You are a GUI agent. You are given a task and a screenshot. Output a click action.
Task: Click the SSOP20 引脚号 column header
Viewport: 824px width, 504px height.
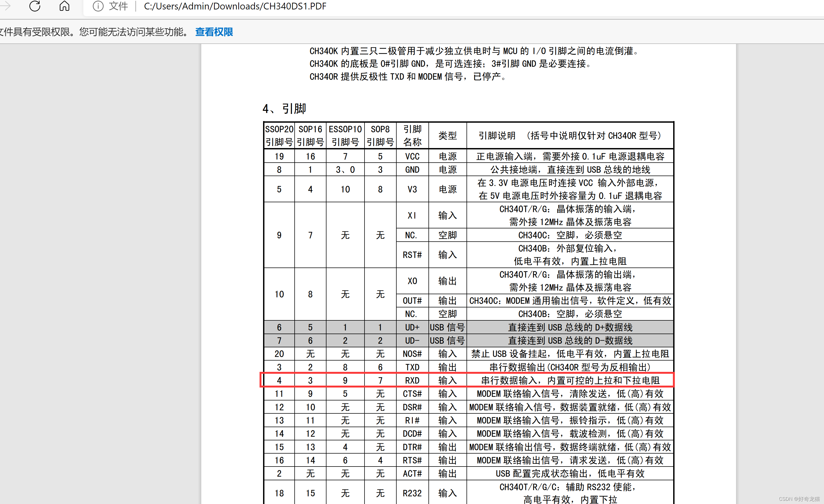click(x=279, y=135)
